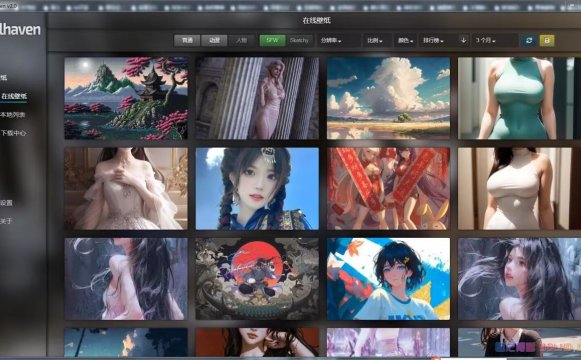Open the braided-hair girl blue sky wallpaper
581x360 pixels.
tap(257, 189)
